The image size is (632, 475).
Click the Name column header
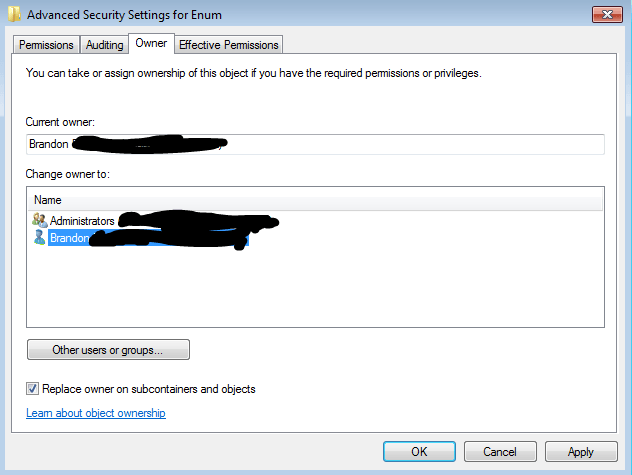point(48,200)
